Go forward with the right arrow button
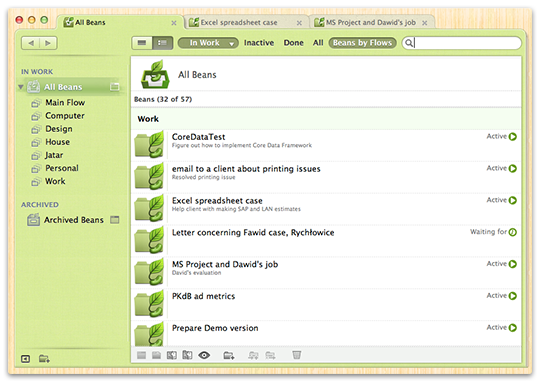This screenshot has height=382, width=540. [x=48, y=43]
